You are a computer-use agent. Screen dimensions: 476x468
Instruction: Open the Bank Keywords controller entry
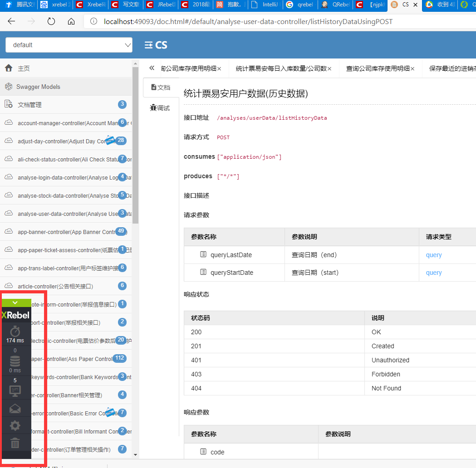click(x=81, y=377)
